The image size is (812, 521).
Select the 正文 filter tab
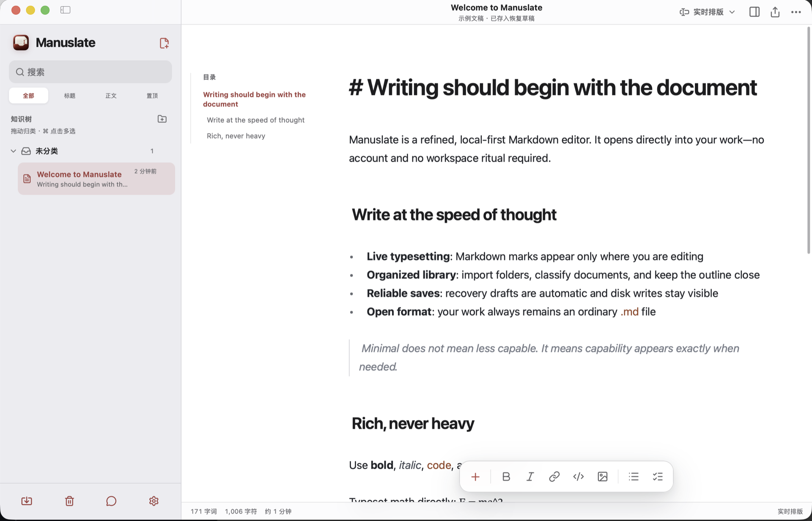pyautogui.click(x=111, y=96)
